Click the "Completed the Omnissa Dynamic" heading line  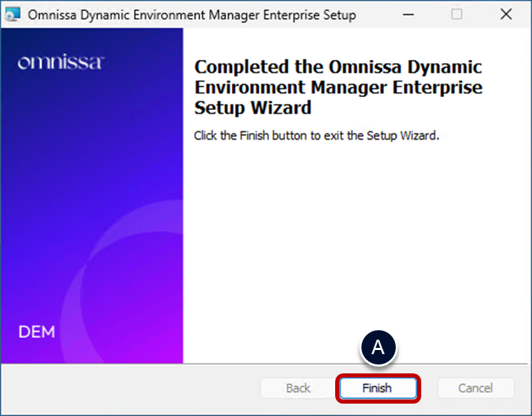(338, 67)
